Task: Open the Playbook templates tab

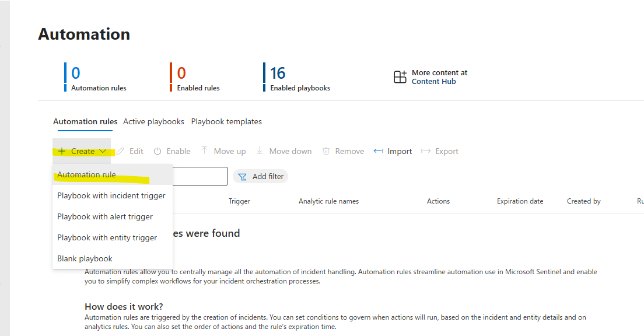Action: click(x=226, y=121)
